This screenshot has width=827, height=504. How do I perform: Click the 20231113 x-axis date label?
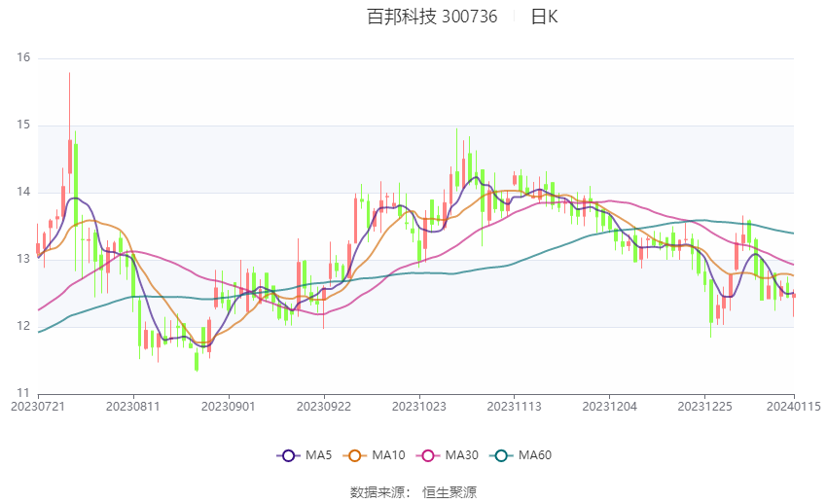(x=515, y=407)
